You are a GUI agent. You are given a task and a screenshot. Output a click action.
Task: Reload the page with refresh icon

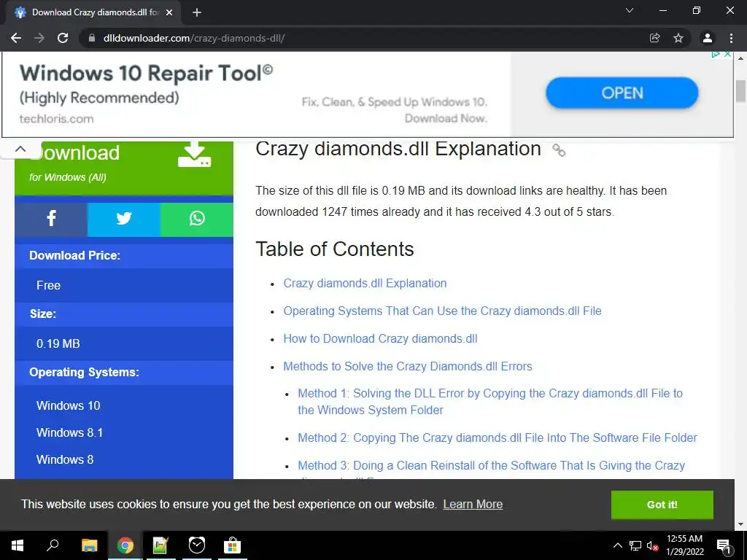(x=63, y=38)
